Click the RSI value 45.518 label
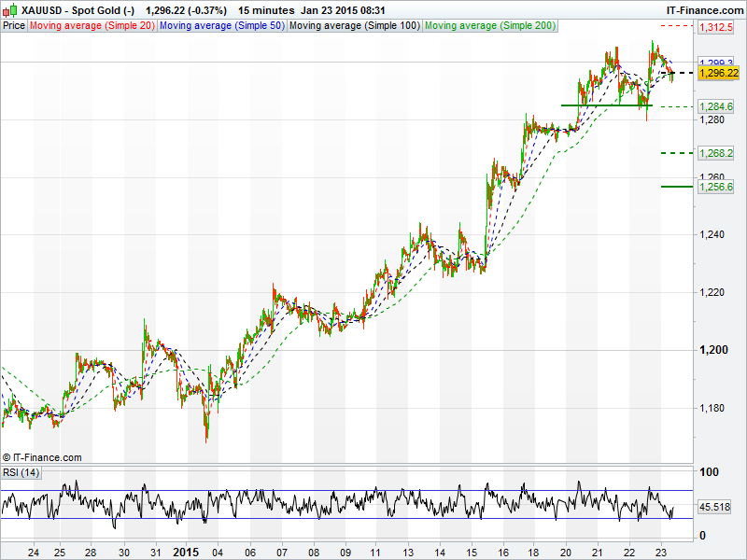The width and height of the screenshot is (747, 560). pyautogui.click(x=714, y=507)
